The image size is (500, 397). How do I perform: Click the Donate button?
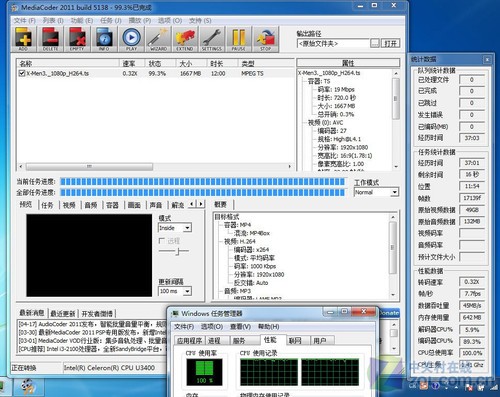(389, 313)
